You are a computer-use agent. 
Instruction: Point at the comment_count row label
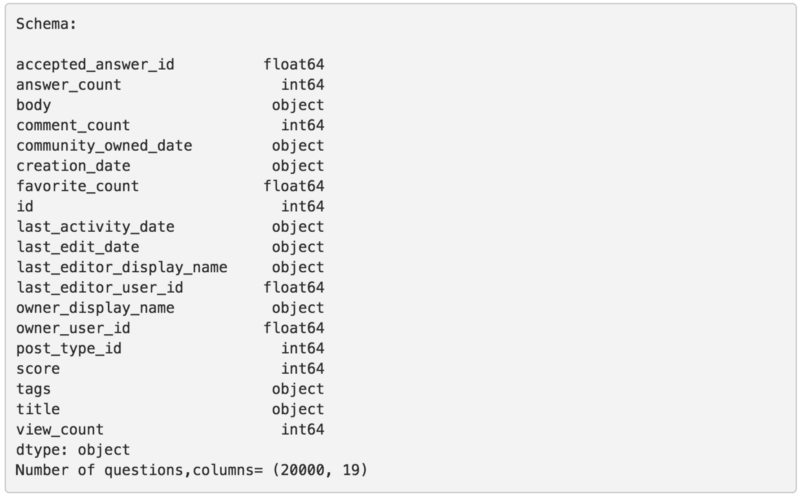coord(73,125)
